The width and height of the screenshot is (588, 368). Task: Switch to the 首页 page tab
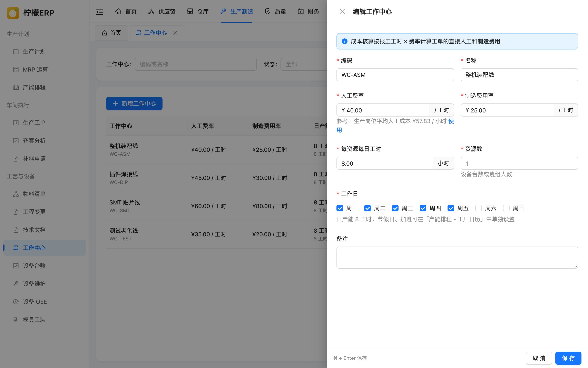click(111, 33)
